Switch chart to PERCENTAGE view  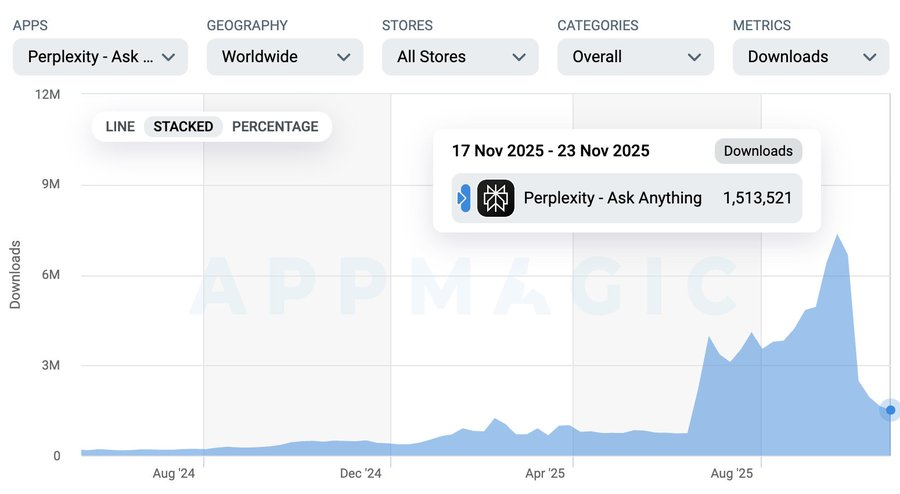(x=275, y=127)
